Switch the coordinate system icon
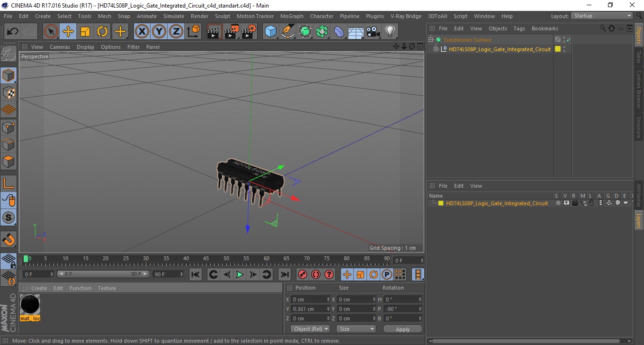 click(x=193, y=32)
